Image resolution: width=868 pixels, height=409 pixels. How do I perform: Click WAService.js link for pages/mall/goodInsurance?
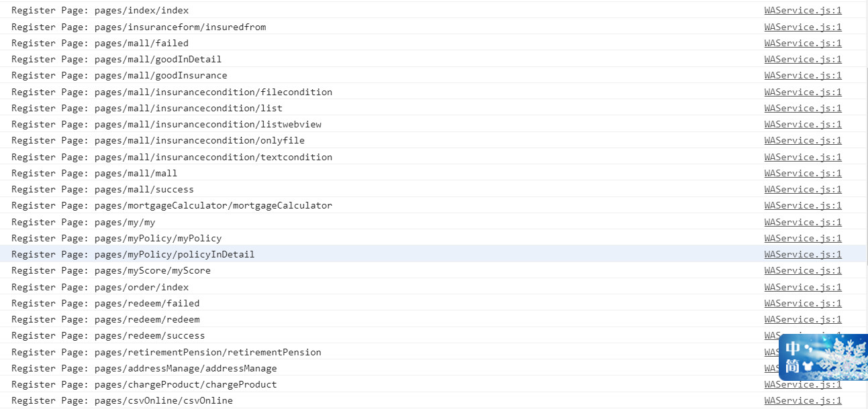tap(802, 76)
